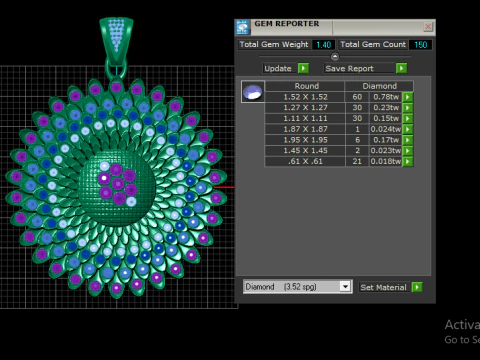
Task: Click the Update button label
Action: 278,68
